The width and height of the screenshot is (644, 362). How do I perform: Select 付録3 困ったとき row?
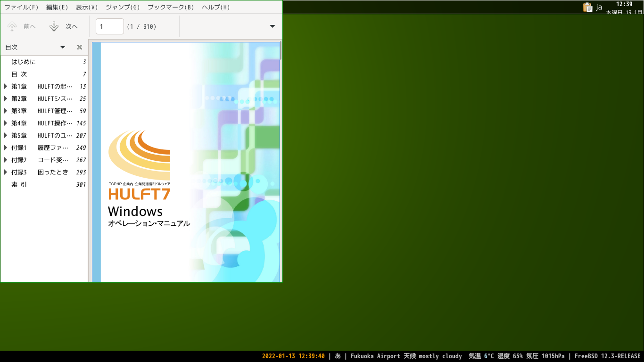click(x=44, y=172)
